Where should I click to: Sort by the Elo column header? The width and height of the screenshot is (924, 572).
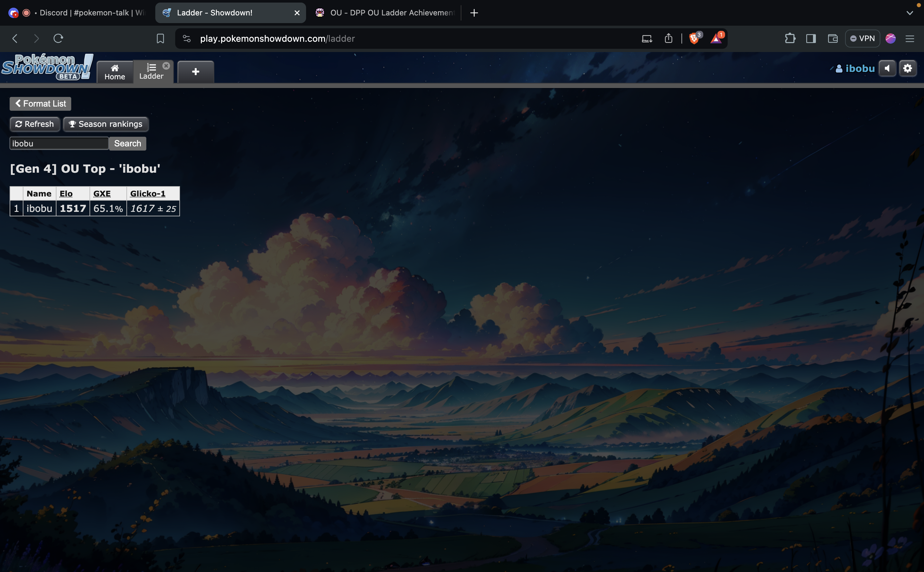tap(66, 194)
